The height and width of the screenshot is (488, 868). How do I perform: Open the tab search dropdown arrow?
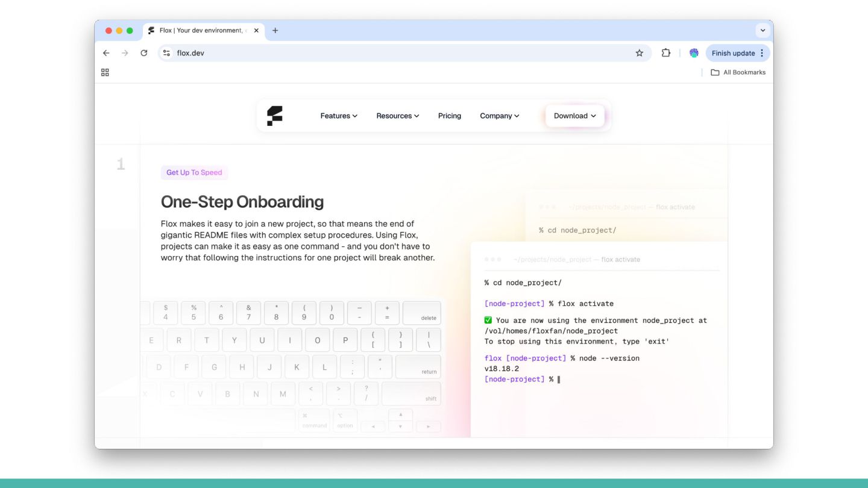(x=763, y=30)
